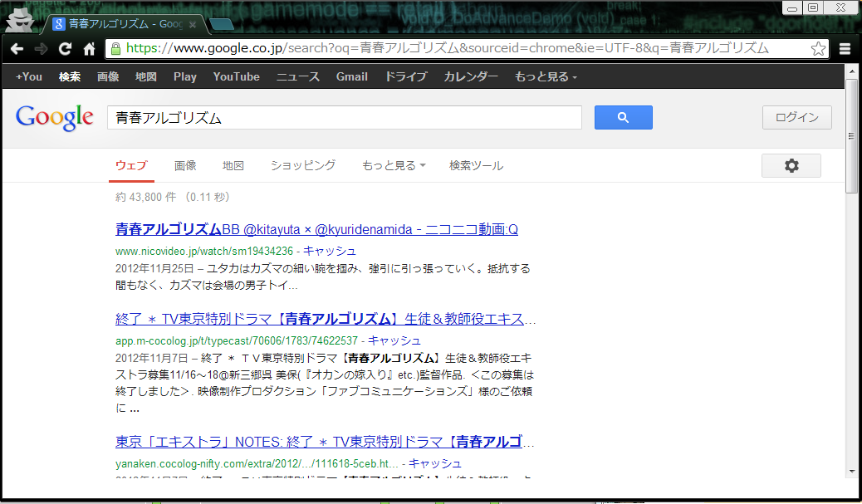Open a new tab
The image size is (862, 504).
(222, 24)
